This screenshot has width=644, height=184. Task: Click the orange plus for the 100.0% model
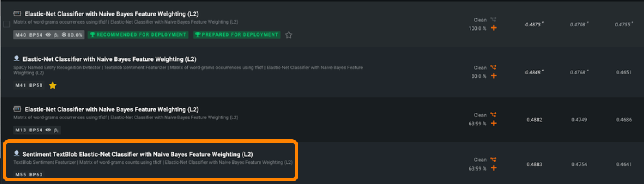pos(494,28)
